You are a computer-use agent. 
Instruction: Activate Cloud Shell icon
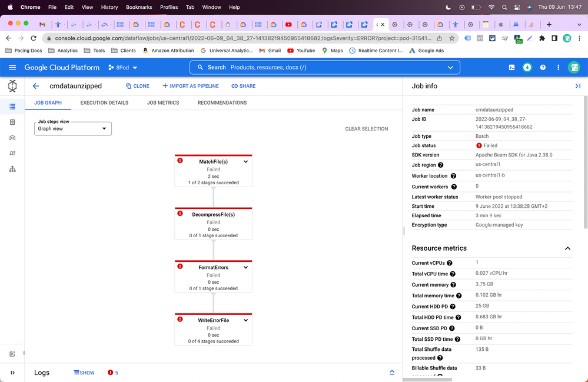tap(511, 68)
